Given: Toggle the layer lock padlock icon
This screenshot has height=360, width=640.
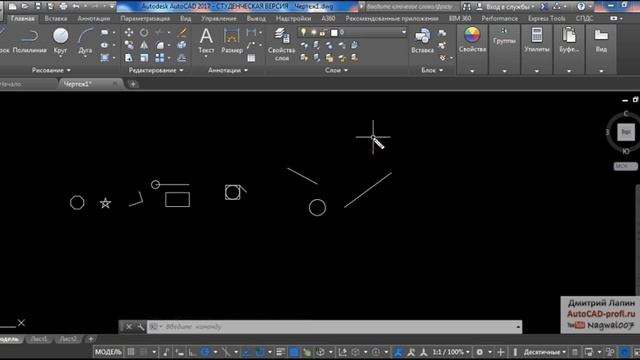Looking at the screenshot, I should [x=323, y=32].
